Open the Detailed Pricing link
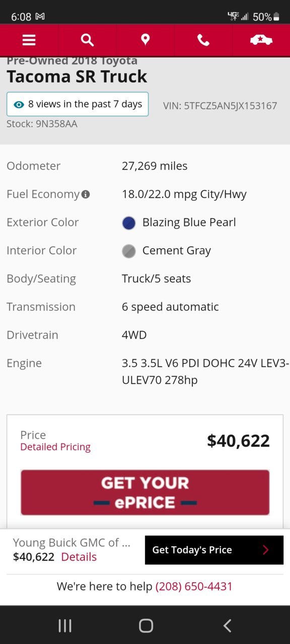The image size is (290, 644). [x=55, y=447]
